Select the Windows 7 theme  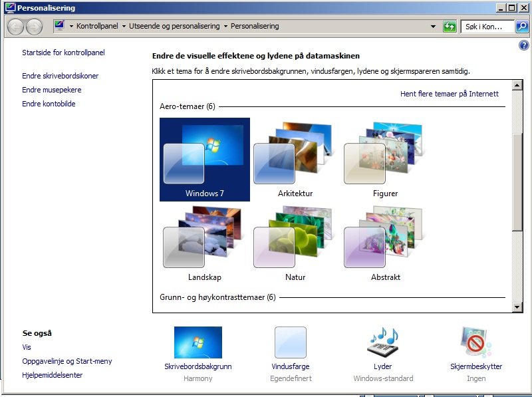(205, 160)
